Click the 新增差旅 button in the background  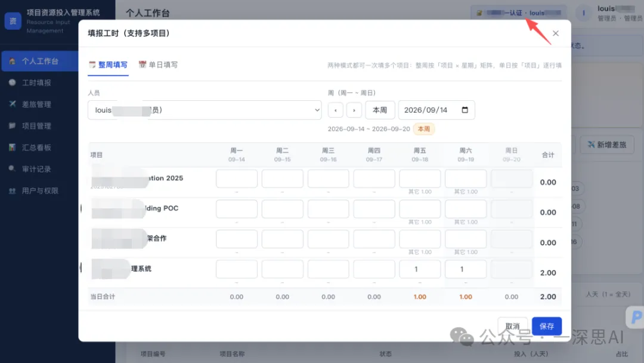click(x=606, y=144)
